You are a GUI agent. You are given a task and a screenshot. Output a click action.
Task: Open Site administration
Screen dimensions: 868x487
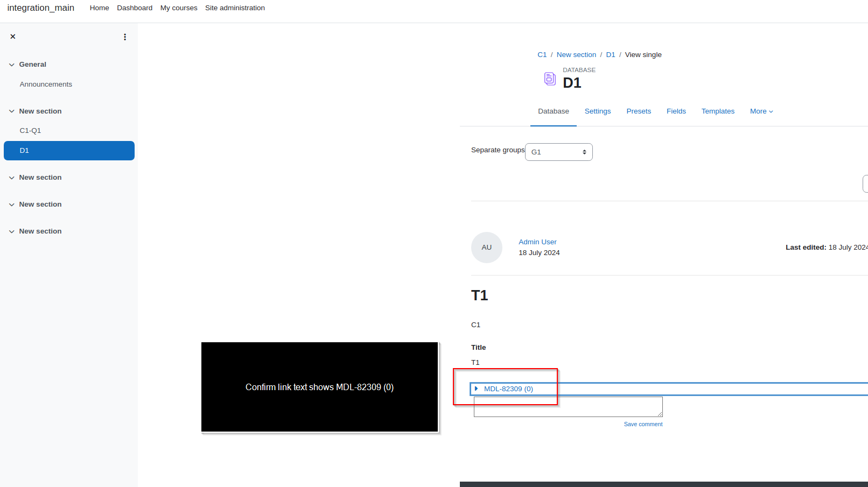[235, 8]
